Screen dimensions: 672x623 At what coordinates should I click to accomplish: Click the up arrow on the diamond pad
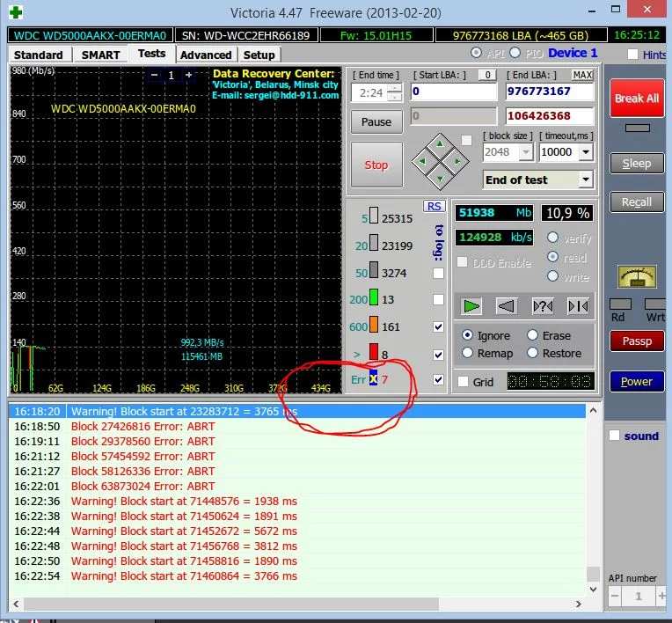[x=441, y=143]
